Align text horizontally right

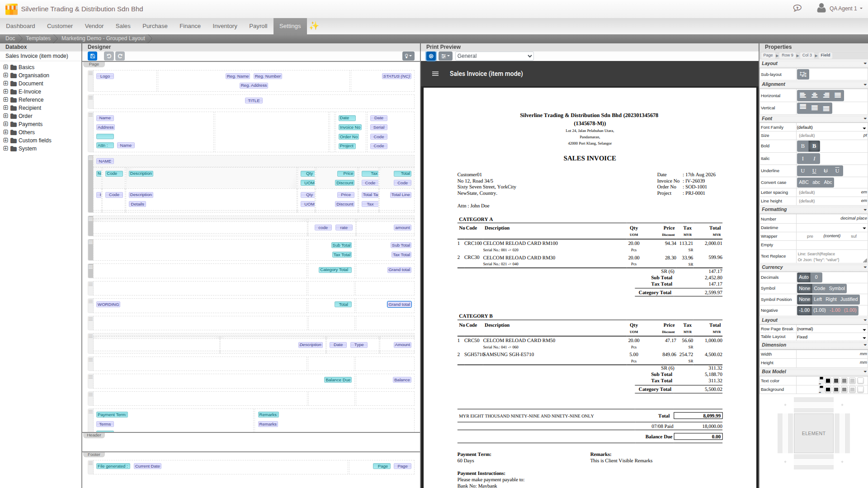(826, 95)
